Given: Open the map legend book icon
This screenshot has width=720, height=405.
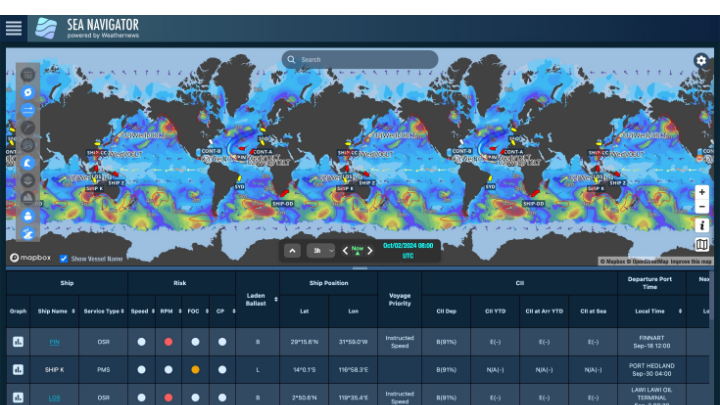Looking at the screenshot, I should (x=702, y=245).
